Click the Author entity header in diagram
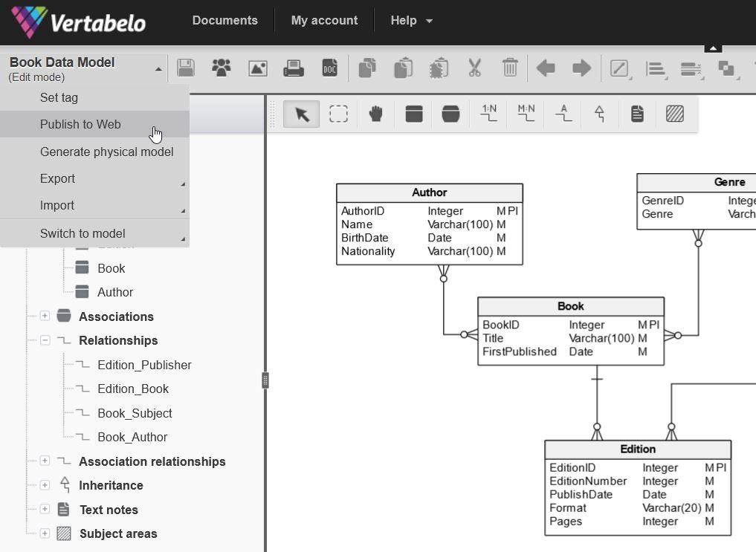756x552 pixels. (x=429, y=192)
